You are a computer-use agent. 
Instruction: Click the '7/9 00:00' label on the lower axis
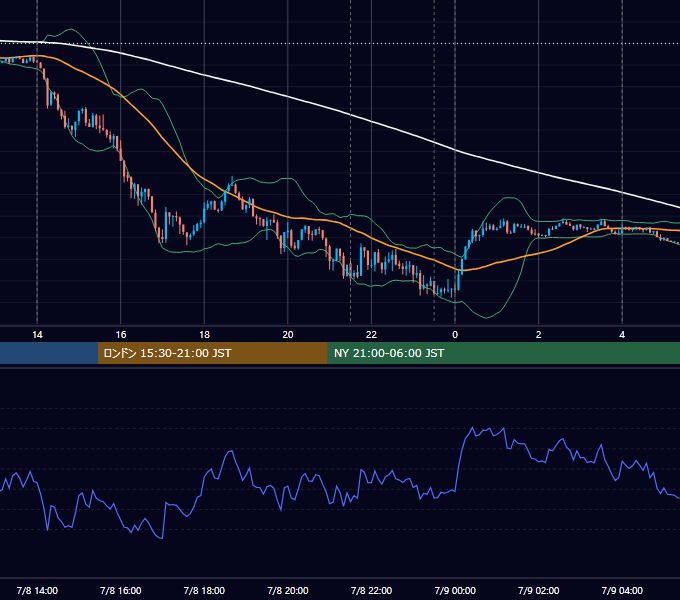(x=455, y=590)
